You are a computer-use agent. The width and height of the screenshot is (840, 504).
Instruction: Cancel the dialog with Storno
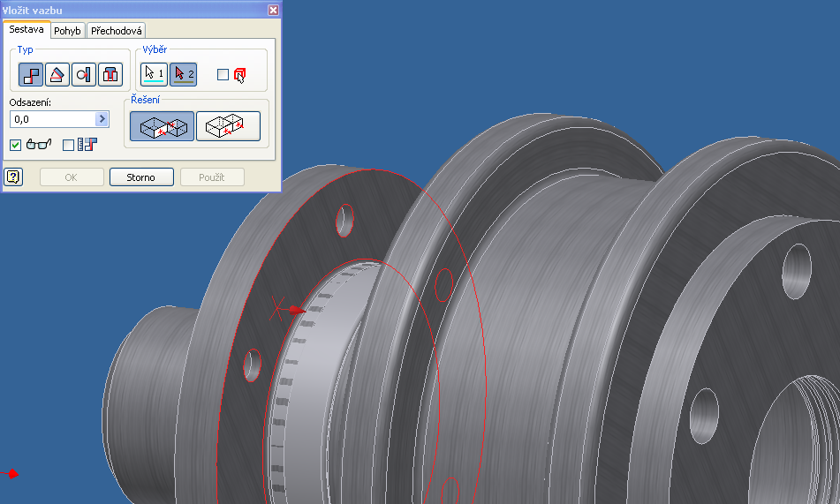[x=141, y=177]
